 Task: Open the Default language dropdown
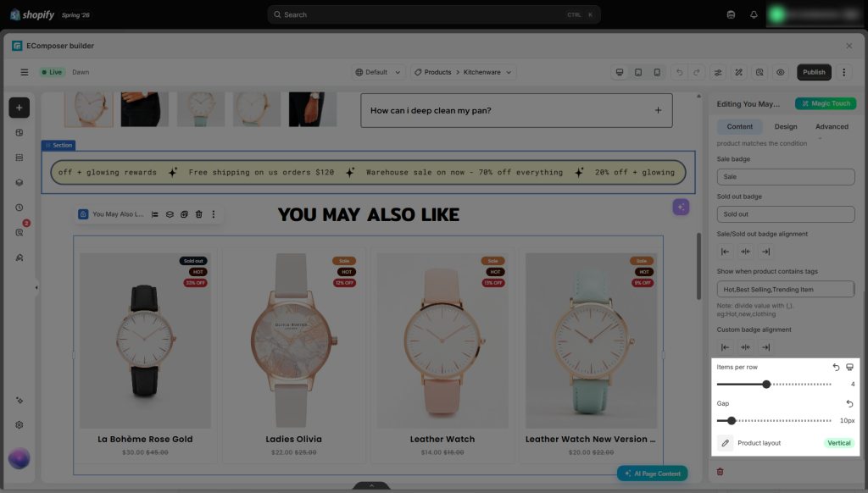point(378,72)
